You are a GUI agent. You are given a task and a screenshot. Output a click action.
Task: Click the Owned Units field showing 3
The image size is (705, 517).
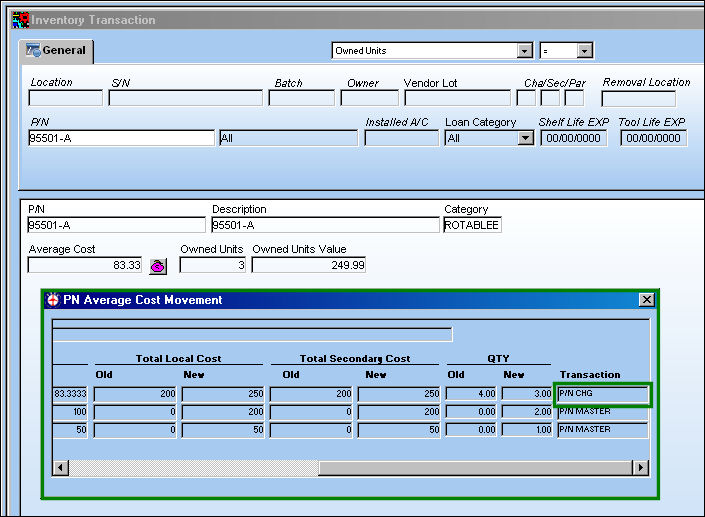pos(213,265)
